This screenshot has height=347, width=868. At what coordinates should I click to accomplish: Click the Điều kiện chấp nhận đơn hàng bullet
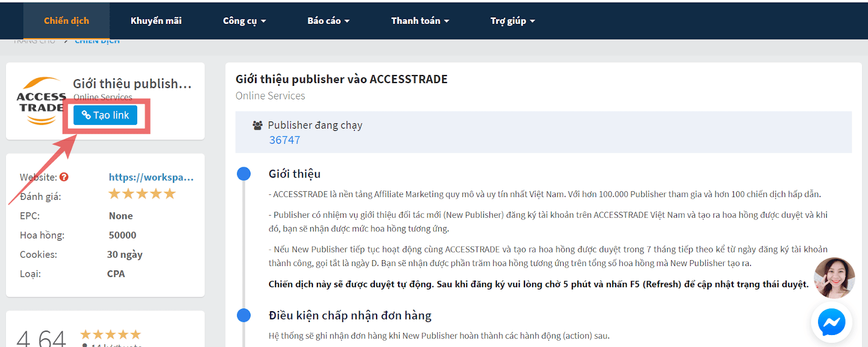click(x=244, y=316)
